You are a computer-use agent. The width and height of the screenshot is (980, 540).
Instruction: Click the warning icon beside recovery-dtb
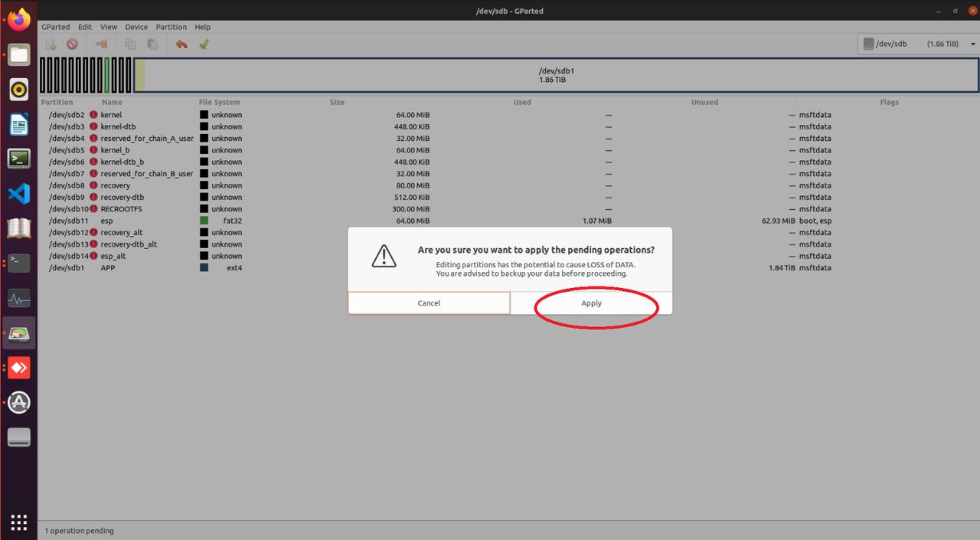click(x=93, y=197)
